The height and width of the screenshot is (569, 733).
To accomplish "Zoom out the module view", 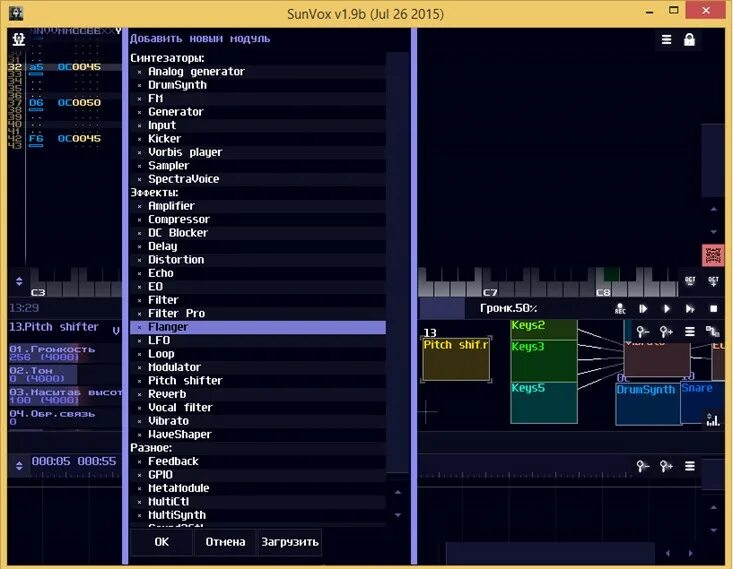I will 643,332.
